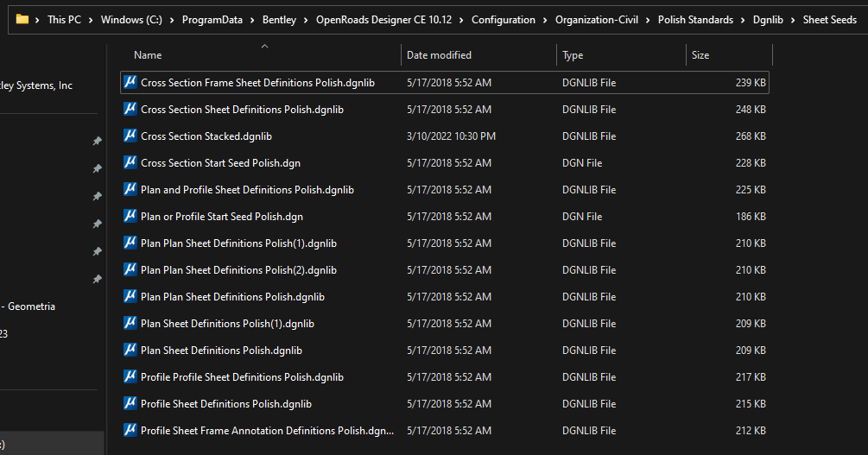Expand the chevron after ProgramData breadcrumb

[x=252, y=20]
